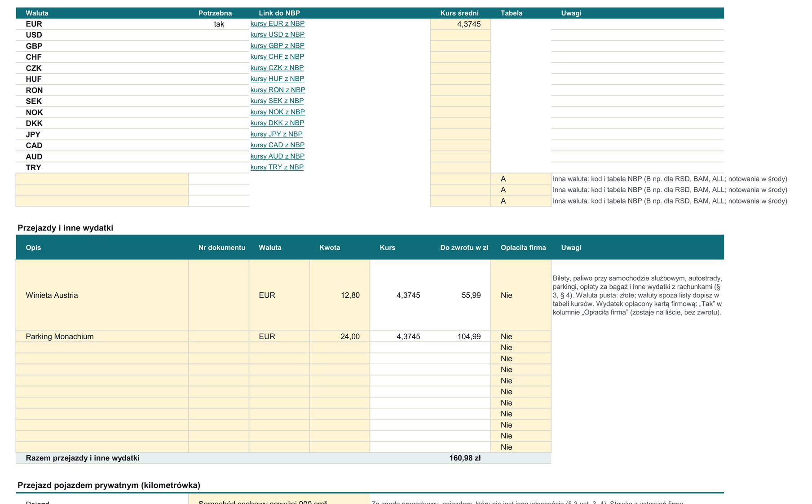Select the 'tak' cell in EUR row
Screen dimensions: 812x504
click(219, 24)
